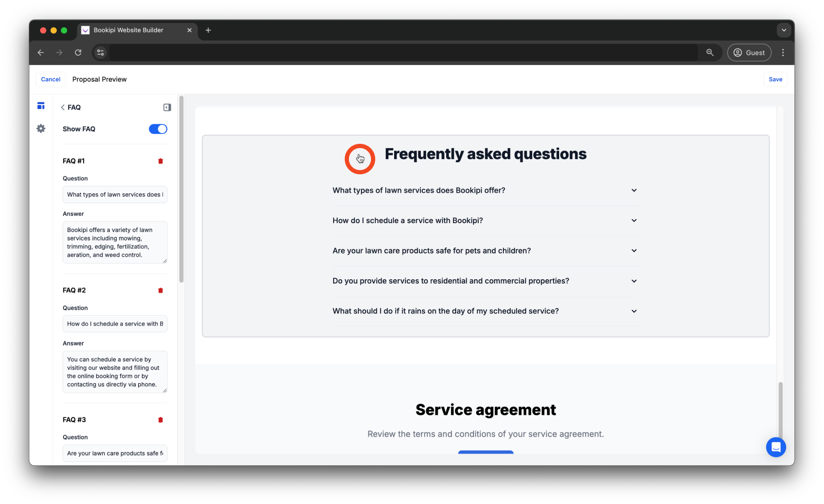
Task: Delete FAQ #1 with trash icon
Action: pos(161,161)
